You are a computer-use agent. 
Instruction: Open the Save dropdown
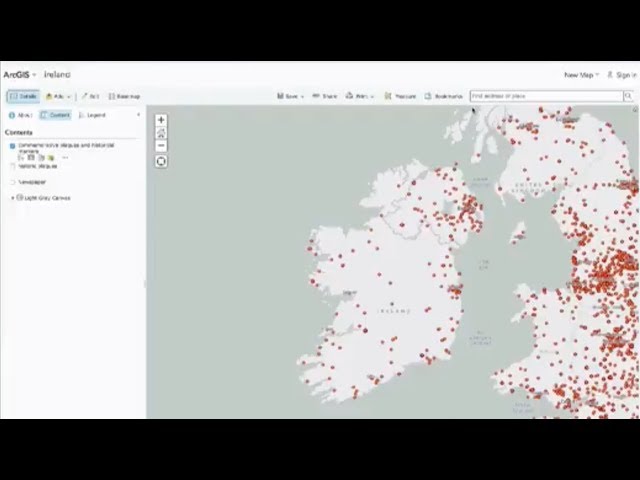coord(291,96)
